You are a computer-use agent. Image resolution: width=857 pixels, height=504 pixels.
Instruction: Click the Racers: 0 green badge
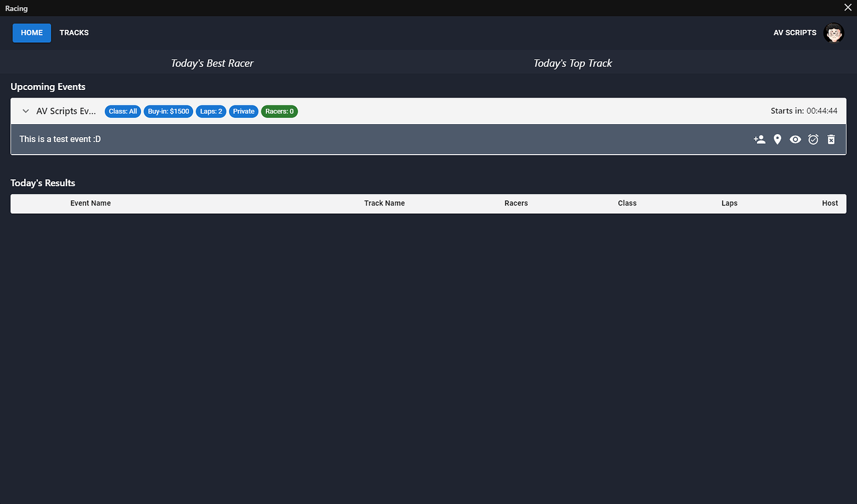(x=279, y=111)
